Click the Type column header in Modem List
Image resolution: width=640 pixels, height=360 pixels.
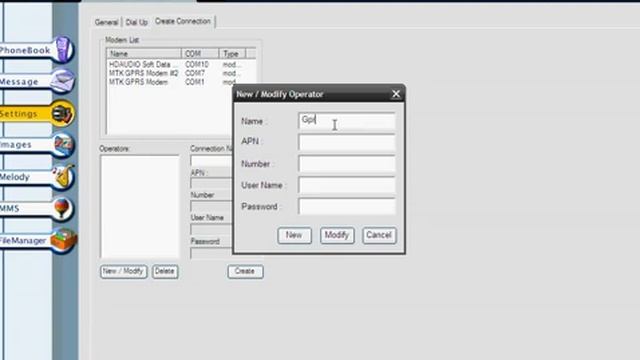pyautogui.click(x=232, y=54)
